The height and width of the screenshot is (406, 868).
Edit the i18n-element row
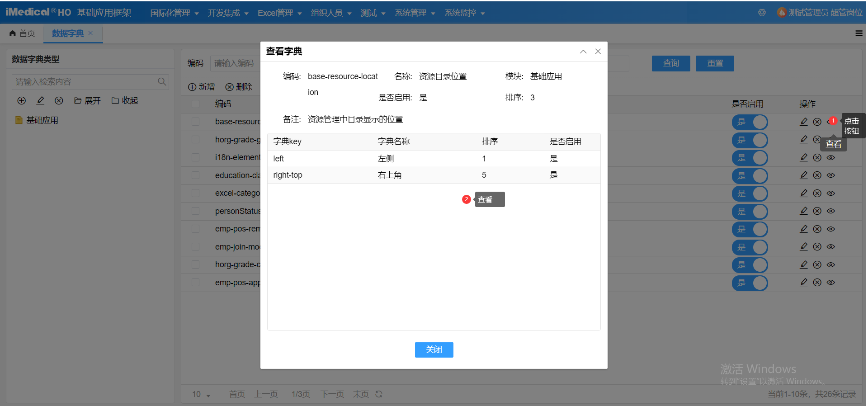point(804,157)
